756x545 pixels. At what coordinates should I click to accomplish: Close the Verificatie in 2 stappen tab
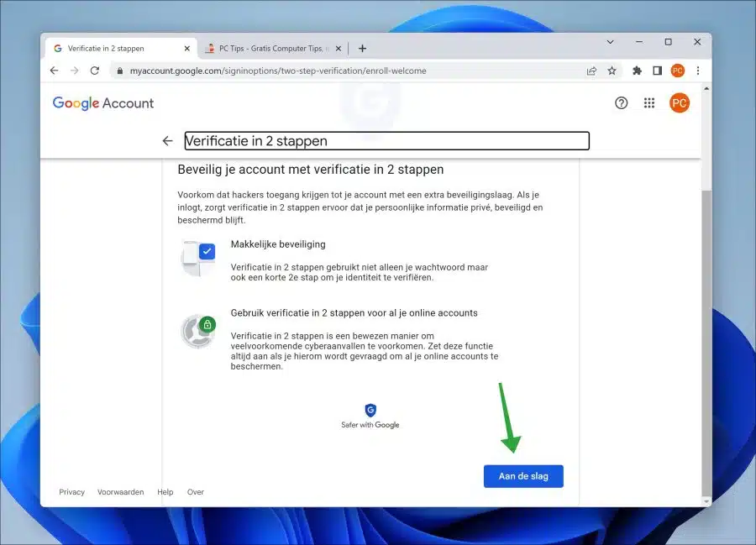pyautogui.click(x=187, y=48)
